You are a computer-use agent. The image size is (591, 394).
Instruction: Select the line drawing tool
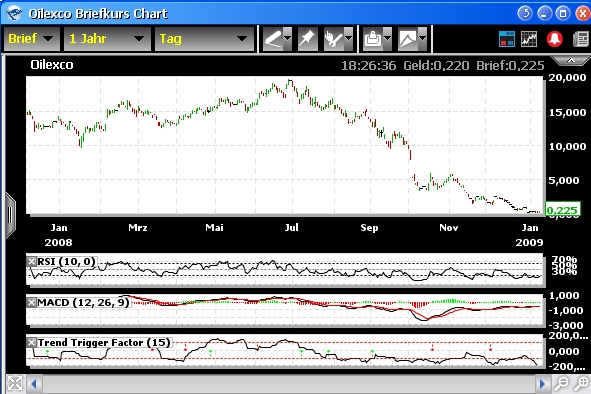(x=273, y=39)
